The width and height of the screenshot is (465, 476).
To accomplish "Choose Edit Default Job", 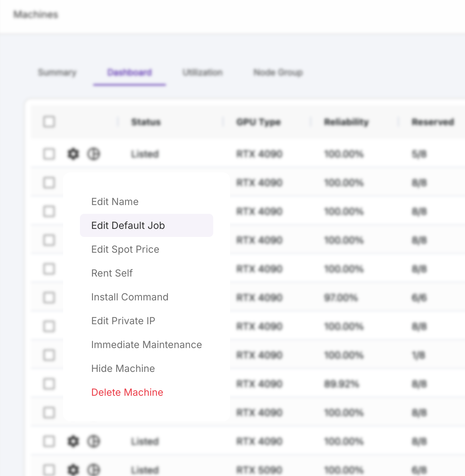I will [128, 225].
